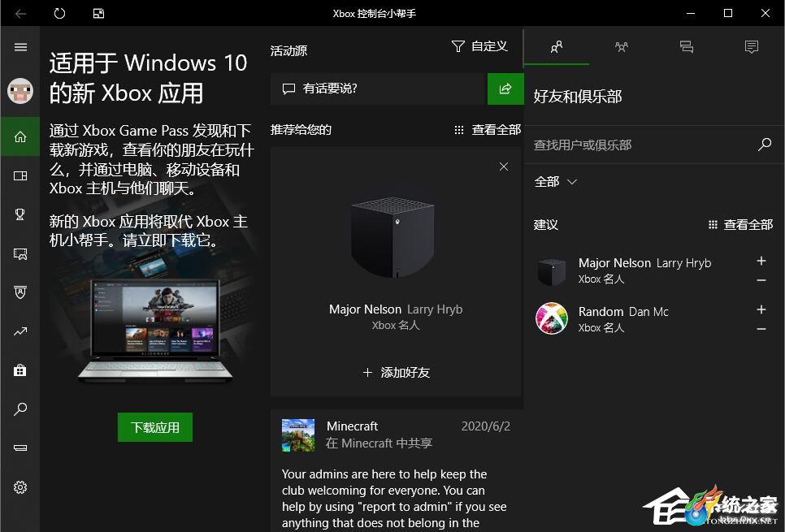This screenshot has height=532, width=785.
Task: Open the Major Nelson Xbox console picture on the card
Action: coord(393,237)
